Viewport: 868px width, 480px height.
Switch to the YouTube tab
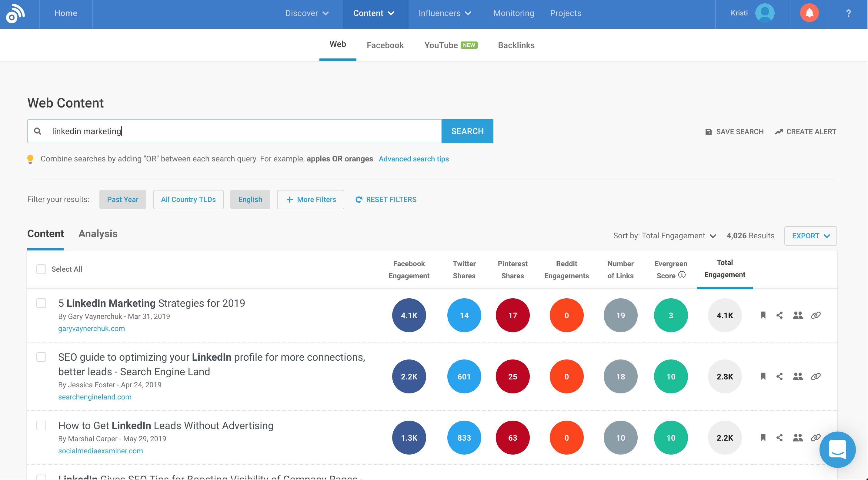(x=450, y=45)
